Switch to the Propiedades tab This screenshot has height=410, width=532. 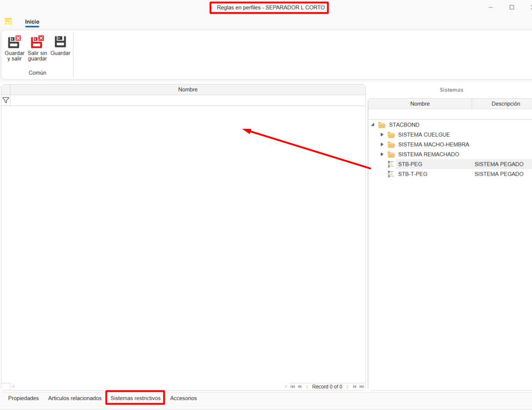pos(24,398)
